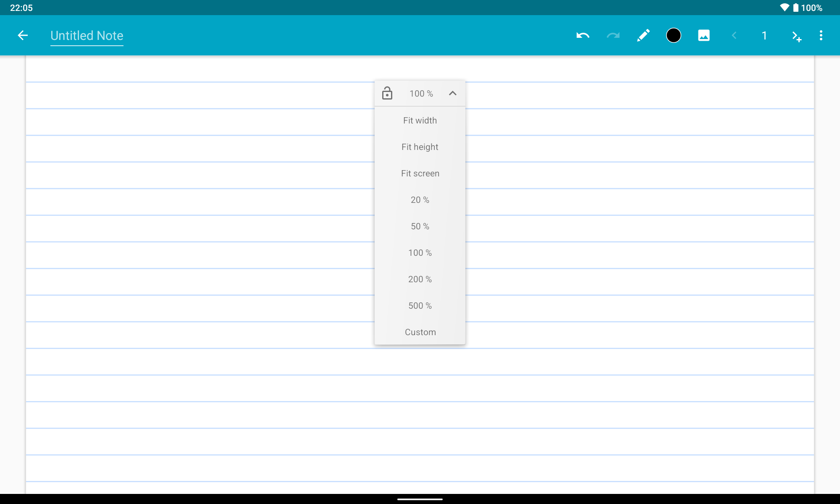
Task: Collapse the zoom level dropdown
Action: point(453,93)
